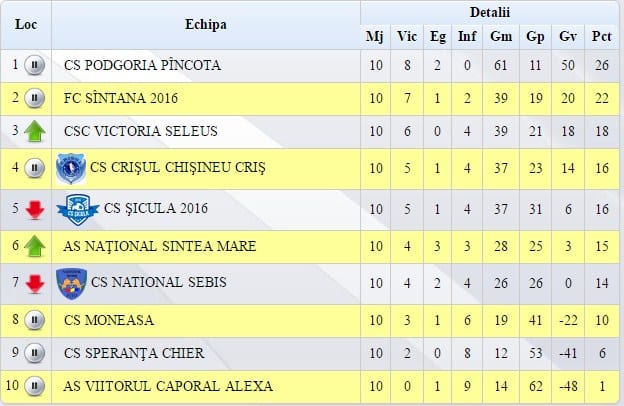Click red down arrow next to CS National Sebis
624x406 pixels.
35,284
